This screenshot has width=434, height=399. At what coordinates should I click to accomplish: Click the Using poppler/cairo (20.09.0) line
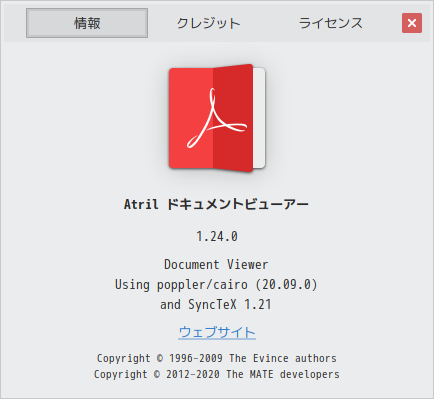(x=216, y=285)
